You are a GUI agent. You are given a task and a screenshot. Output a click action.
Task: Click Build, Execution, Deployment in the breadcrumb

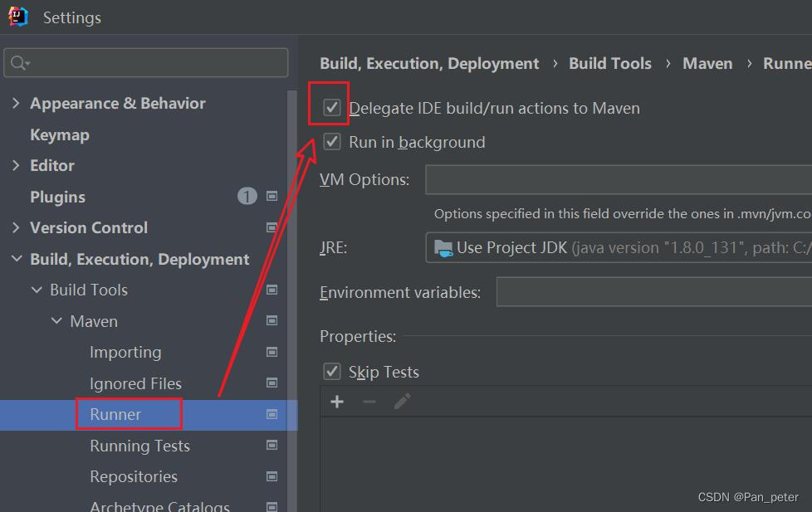(429, 63)
